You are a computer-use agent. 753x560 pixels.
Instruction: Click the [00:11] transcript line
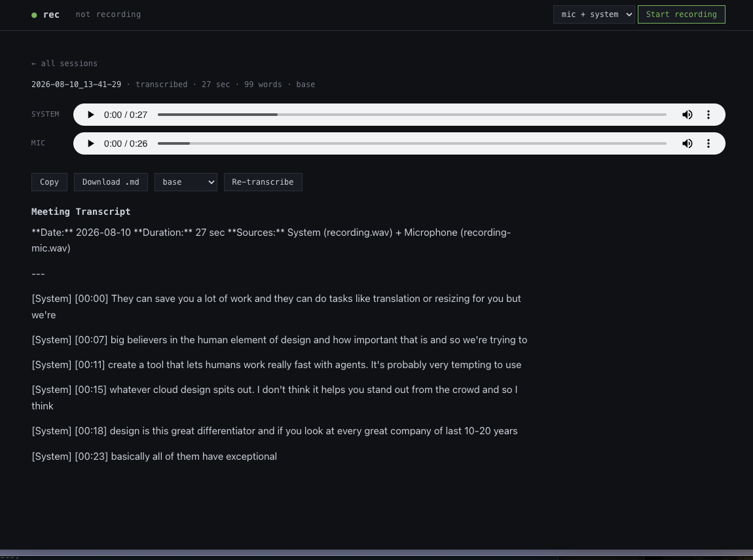point(276,365)
